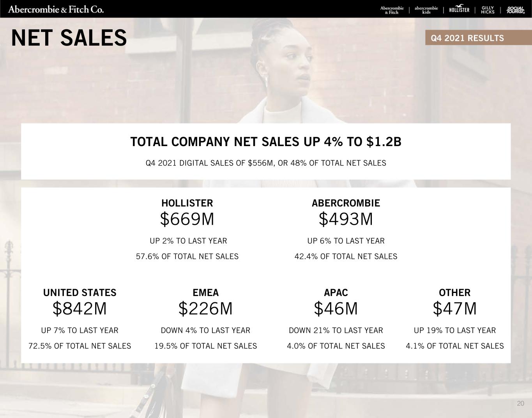Click the Abercrombie & Fitch brand logo
This screenshot has width=532, height=418.
click(392, 10)
